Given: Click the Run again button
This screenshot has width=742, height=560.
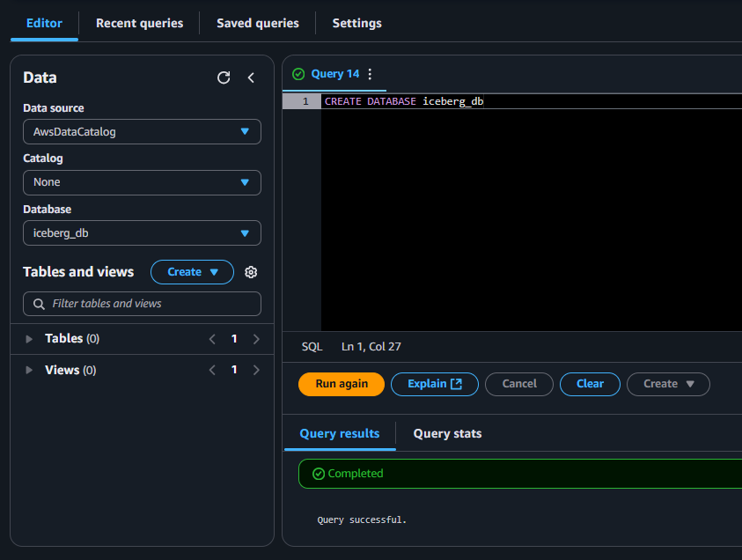Looking at the screenshot, I should click(342, 384).
